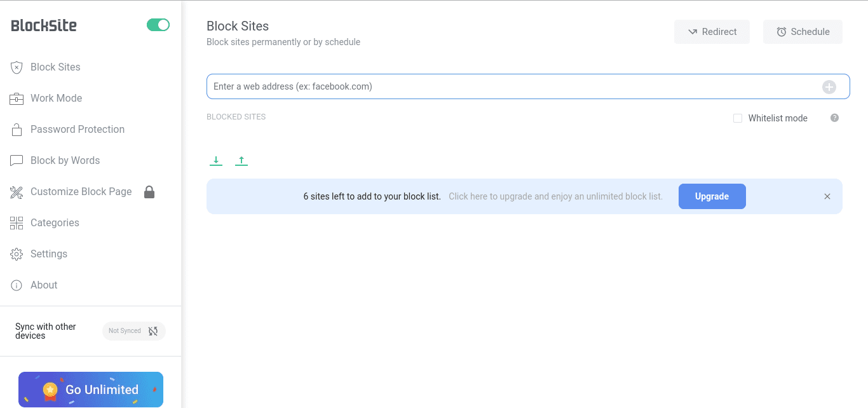
Task: Click the Password Protection padlock icon
Action: pos(17,130)
